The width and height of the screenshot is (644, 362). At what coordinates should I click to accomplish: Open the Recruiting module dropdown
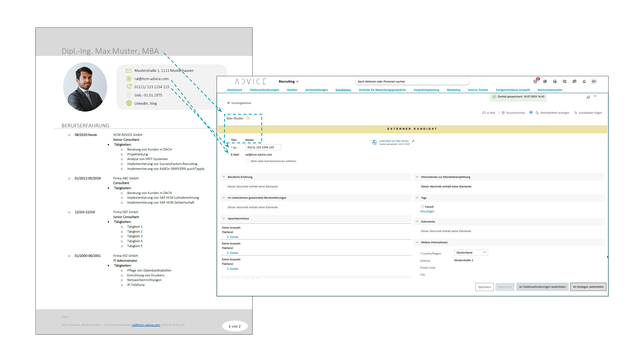point(289,81)
